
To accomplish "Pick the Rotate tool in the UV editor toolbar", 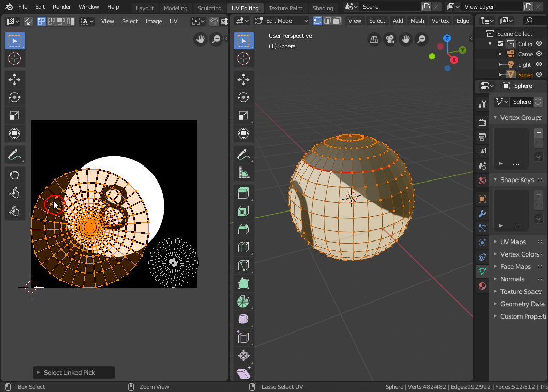I will coord(14,97).
